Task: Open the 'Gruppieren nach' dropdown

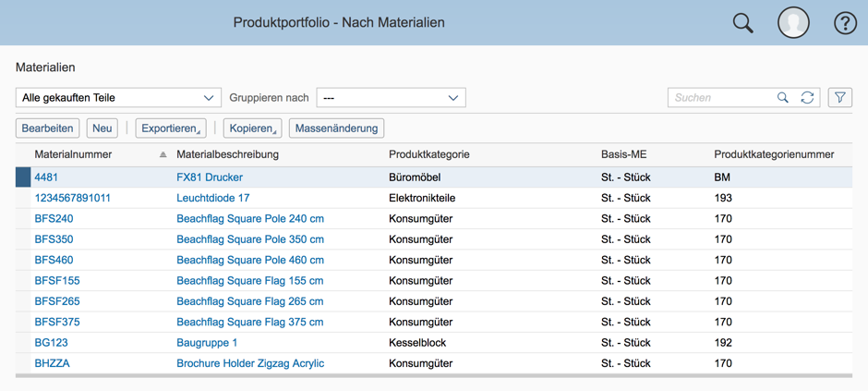Action: [x=391, y=97]
